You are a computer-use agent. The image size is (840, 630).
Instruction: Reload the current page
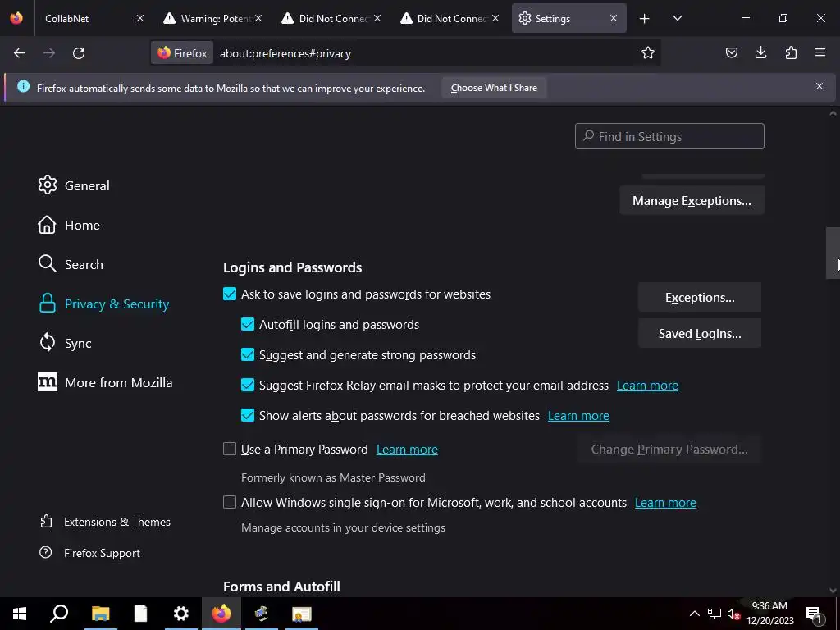[x=79, y=53]
